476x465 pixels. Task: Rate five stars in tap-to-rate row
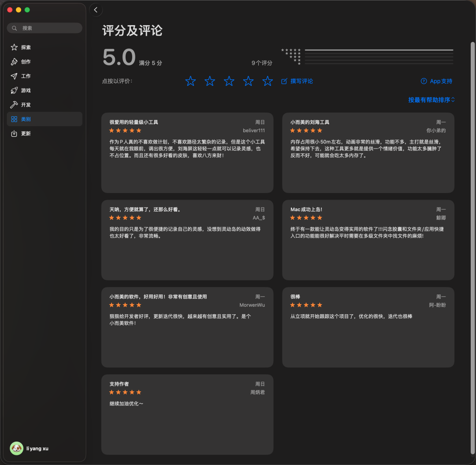pos(268,81)
